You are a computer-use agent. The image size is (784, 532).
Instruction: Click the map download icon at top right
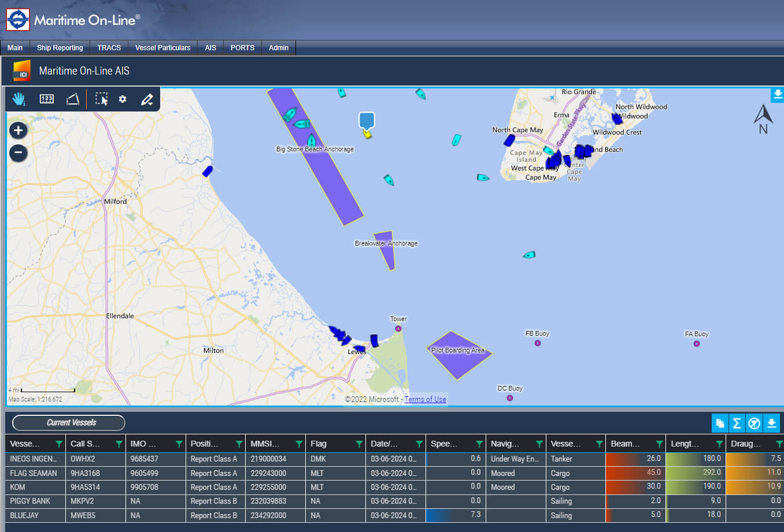click(x=778, y=95)
